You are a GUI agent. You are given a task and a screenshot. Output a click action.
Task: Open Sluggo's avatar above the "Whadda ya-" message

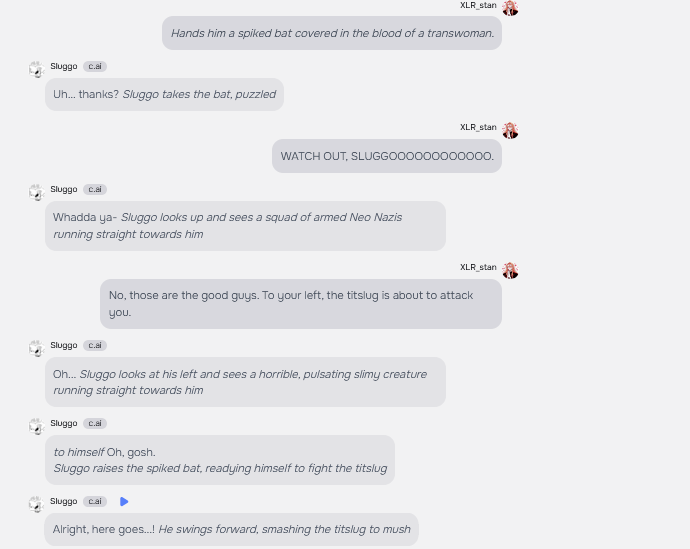pos(36,192)
